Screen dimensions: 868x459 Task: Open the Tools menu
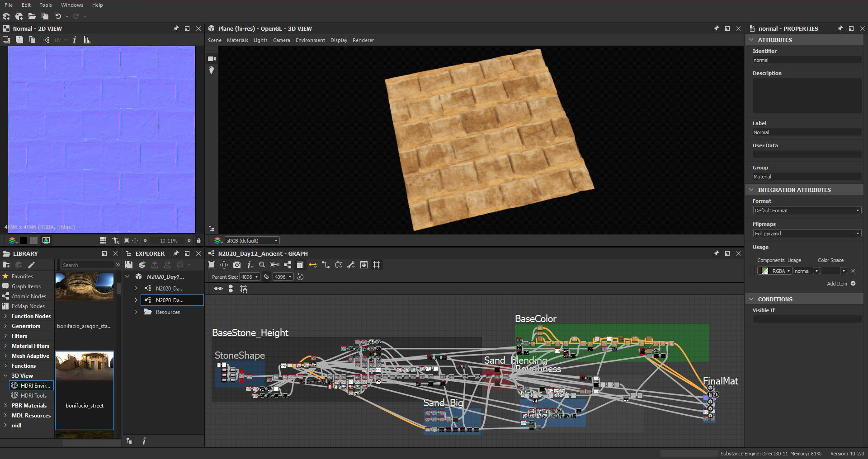[x=46, y=5]
